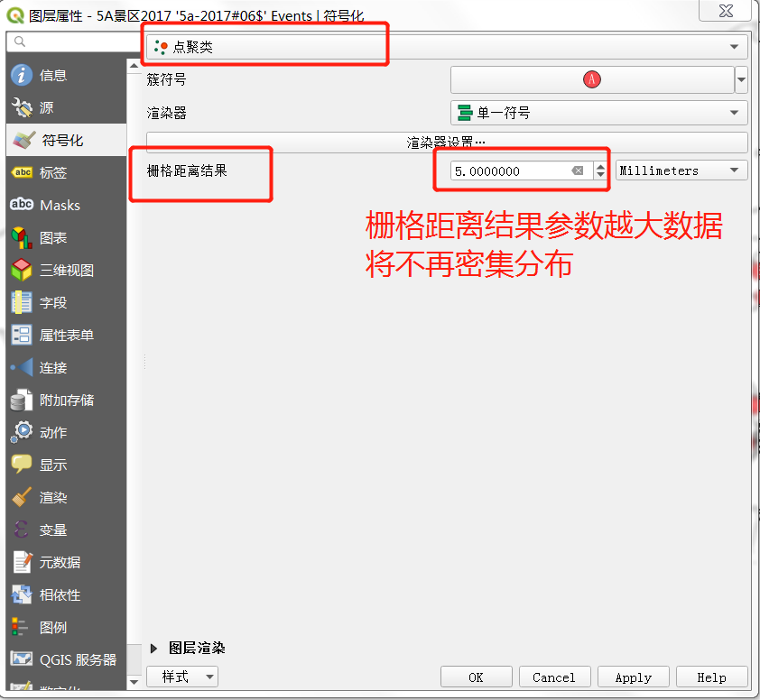This screenshot has width=760, height=700.
Task: Open the 附加存储 database icon
Action: coord(22,401)
